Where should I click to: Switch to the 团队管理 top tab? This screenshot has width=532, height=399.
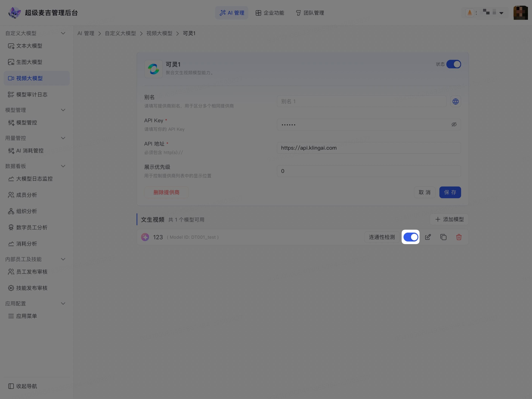tap(310, 13)
